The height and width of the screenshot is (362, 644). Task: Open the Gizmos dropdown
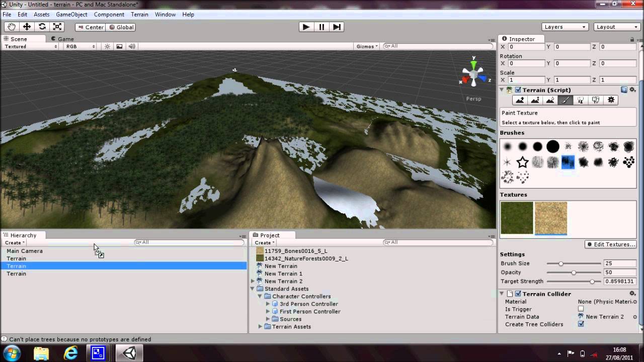pos(367,46)
